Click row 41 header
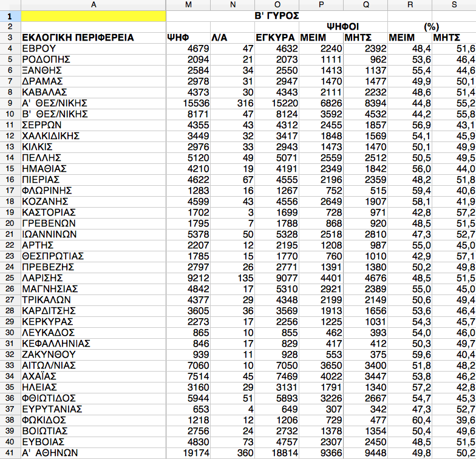Viewport: 476px width, 459px height. [10, 452]
